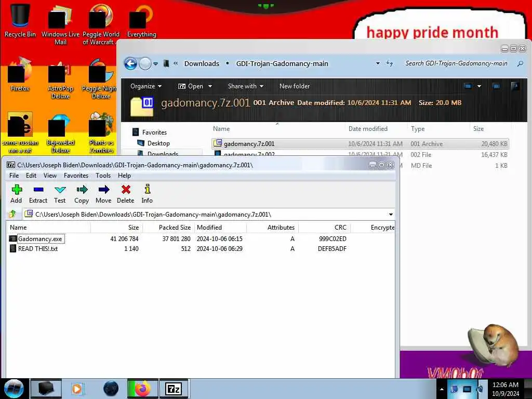Image resolution: width=532 pixels, height=399 pixels.
Task: Click the network icon in system tray
Action: point(467,389)
